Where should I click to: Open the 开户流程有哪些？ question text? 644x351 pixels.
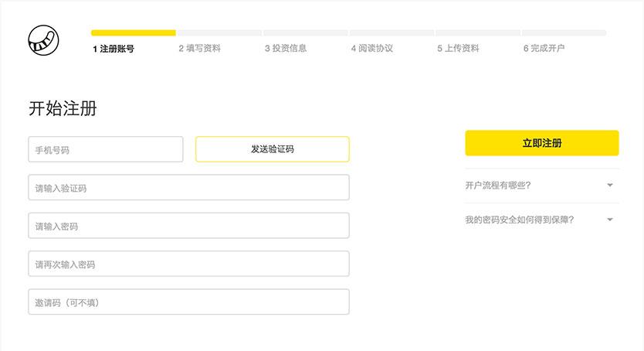tap(497, 186)
